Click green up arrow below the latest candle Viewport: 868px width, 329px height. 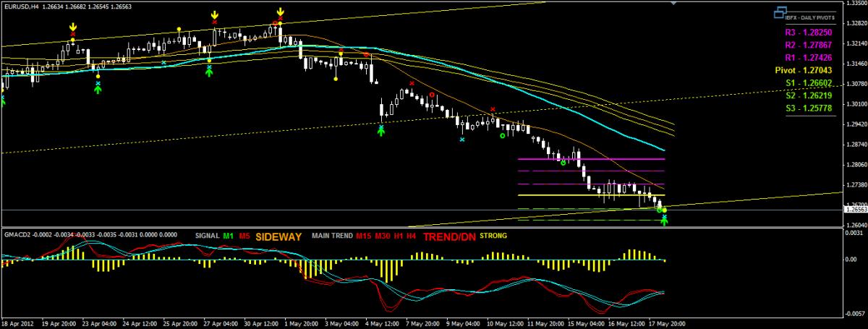point(664,220)
